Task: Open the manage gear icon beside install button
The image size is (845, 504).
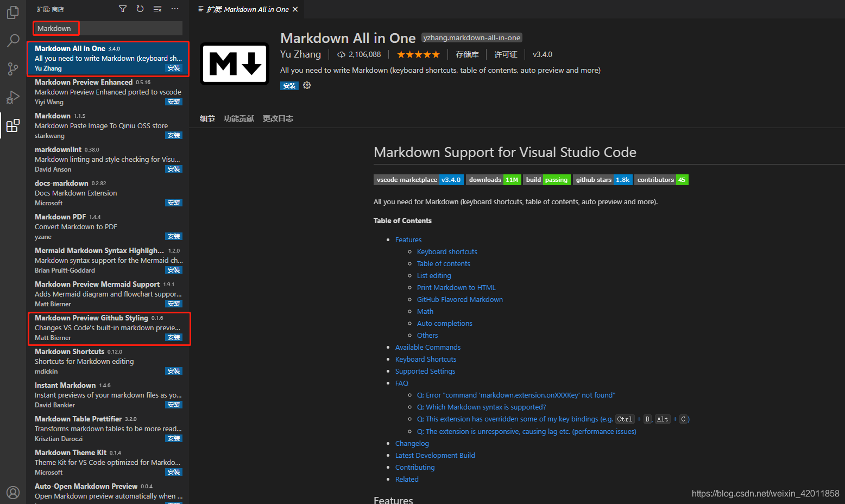Action: 307,85
